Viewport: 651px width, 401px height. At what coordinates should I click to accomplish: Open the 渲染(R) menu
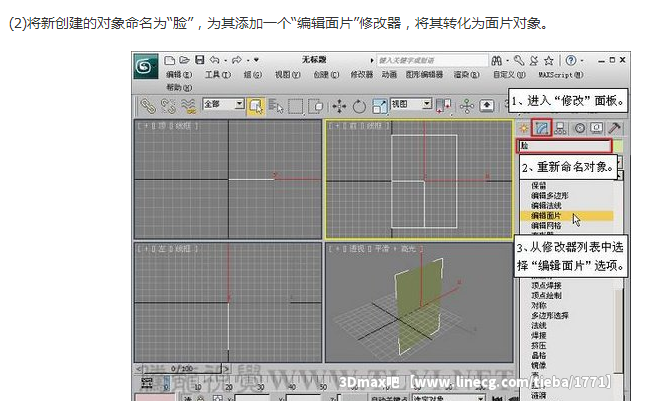pyautogui.click(x=466, y=75)
